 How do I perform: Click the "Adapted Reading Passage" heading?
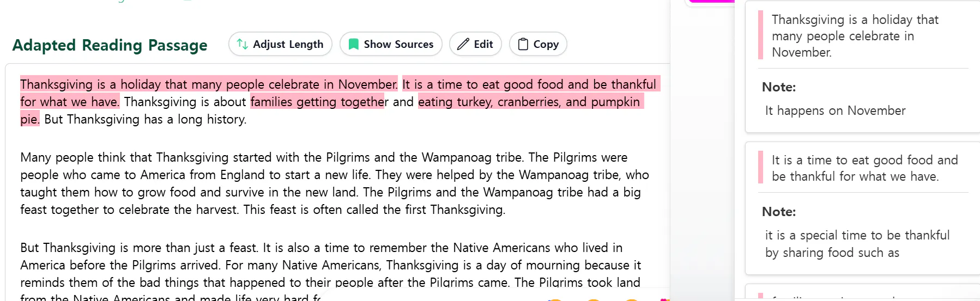point(110,45)
